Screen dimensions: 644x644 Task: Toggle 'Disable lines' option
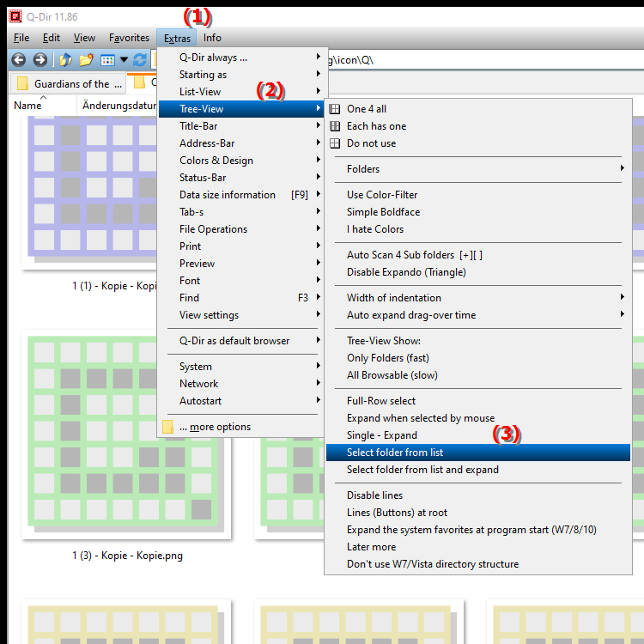(x=478, y=495)
